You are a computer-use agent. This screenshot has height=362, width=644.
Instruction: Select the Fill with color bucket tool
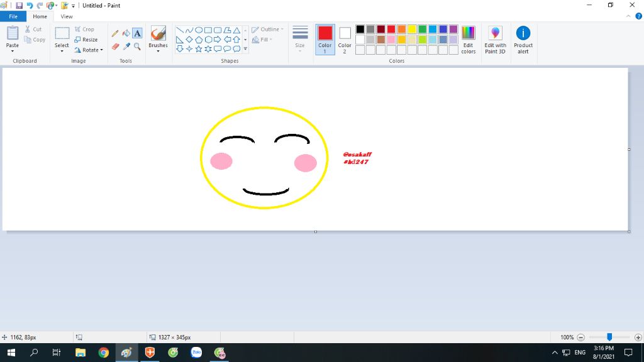tap(126, 33)
